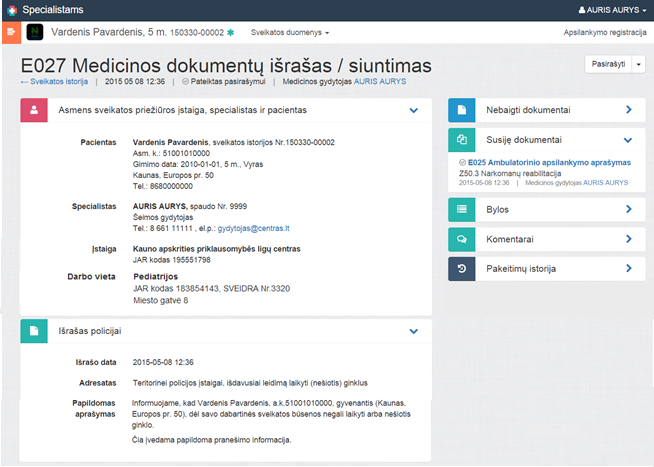Click the Pakeitimų istorija history icon
Screen dimensions: 654x467
point(461,269)
